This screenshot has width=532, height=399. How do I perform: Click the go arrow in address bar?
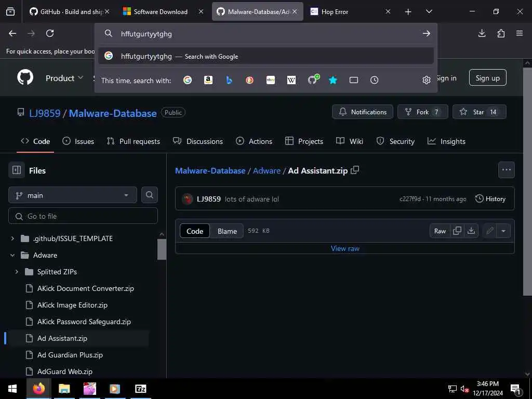(427, 33)
